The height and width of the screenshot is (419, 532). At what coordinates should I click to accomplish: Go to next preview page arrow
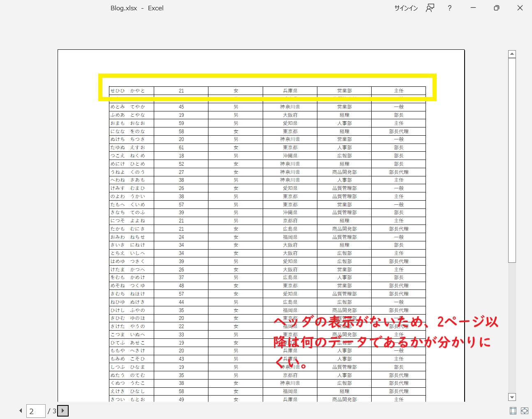coord(63,410)
